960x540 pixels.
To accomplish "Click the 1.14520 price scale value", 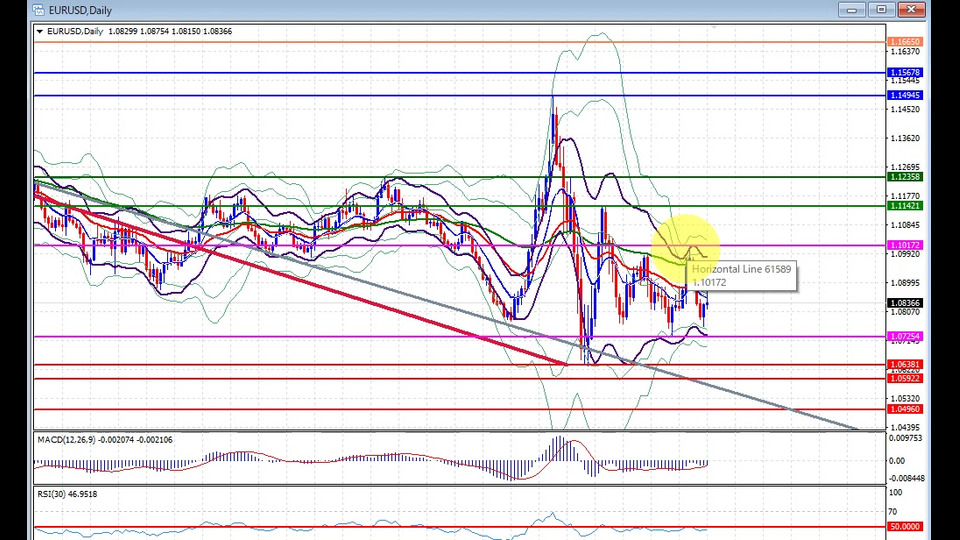I will coord(905,109).
